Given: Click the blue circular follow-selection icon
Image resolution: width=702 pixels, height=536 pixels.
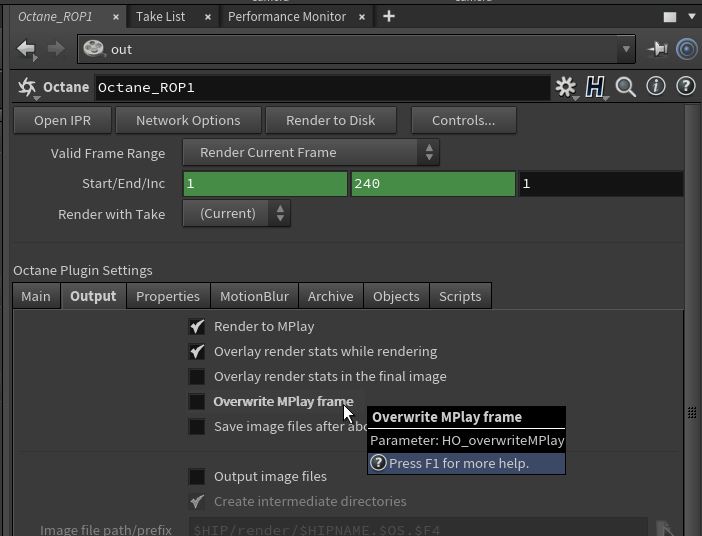Looking at the screenshot, I should [687, 49].
